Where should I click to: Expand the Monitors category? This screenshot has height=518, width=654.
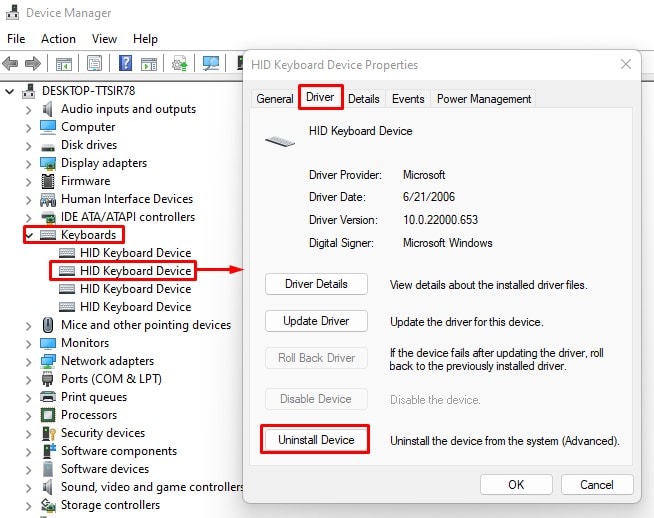[28, 343]
